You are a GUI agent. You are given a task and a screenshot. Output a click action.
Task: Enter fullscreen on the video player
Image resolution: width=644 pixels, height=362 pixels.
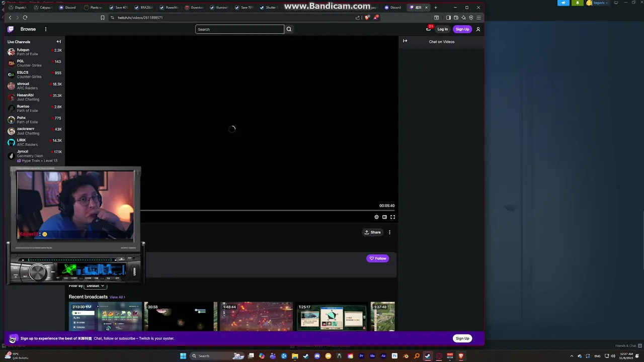[392, 217]
